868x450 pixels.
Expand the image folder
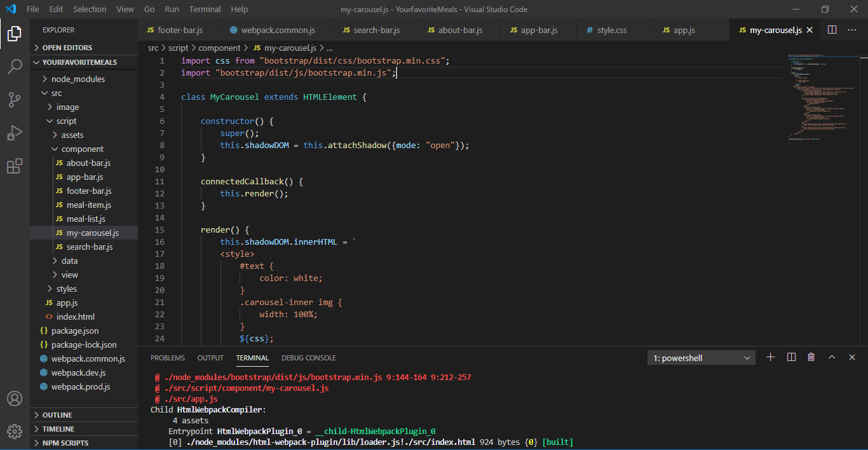point(84,107)
